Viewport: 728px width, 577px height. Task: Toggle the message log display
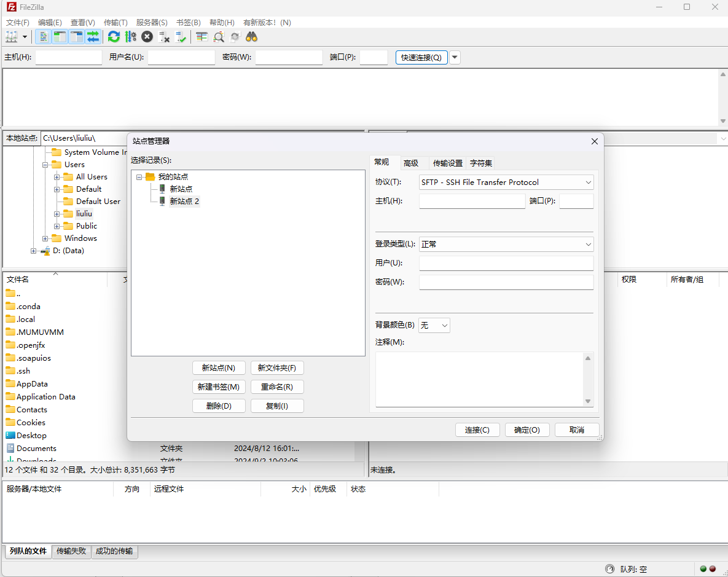[x=43, y=37]
